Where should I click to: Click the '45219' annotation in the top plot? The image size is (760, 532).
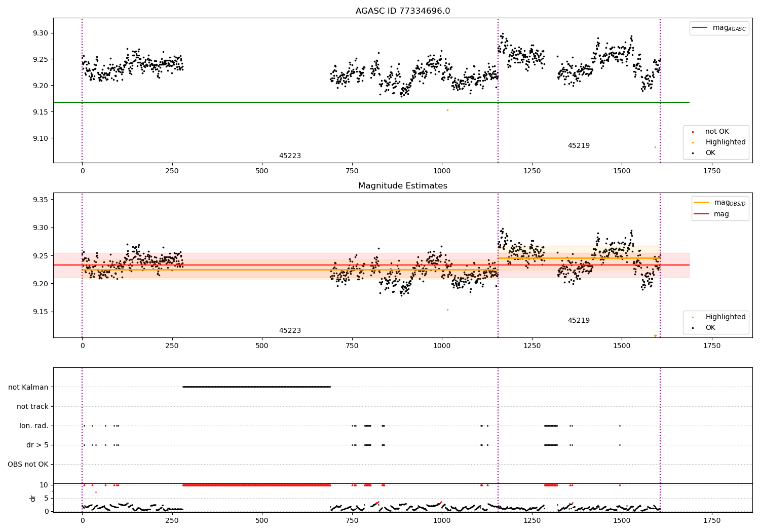(579, 146)
